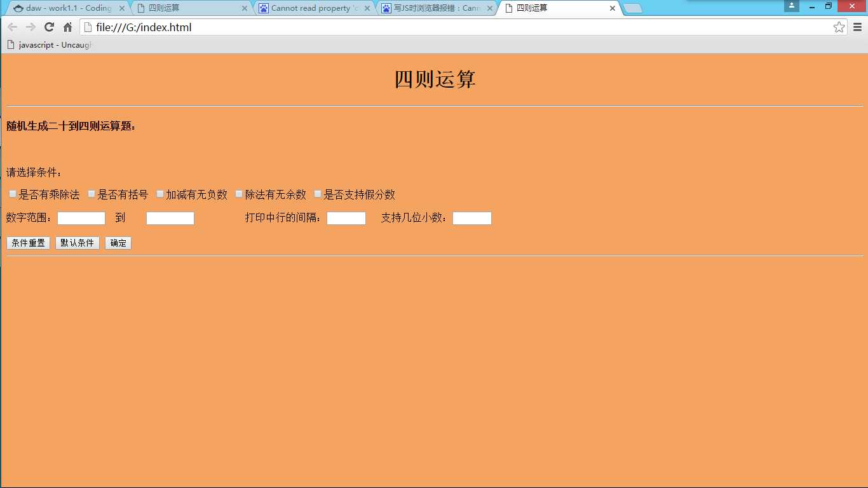Image resolution: width=868 pixels, height=488 pixels.
Task: Reload the current page
Action: click(x=49, y=27)
